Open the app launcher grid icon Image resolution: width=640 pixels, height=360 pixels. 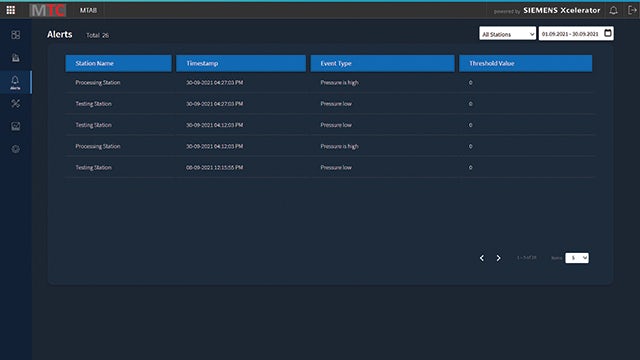click(11, 10)
